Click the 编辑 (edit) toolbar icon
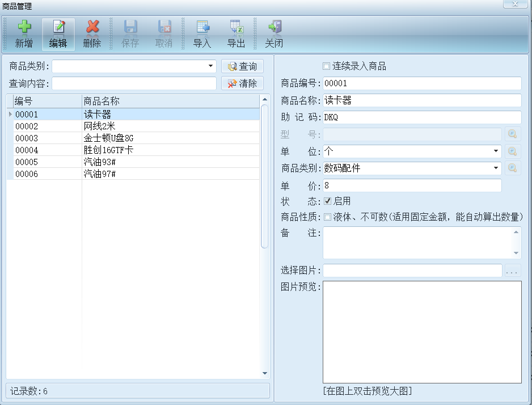532x405 pixels. (58, 34)
